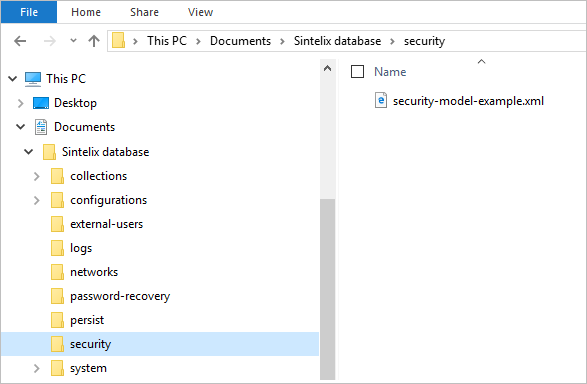Viewport: 587px width, 384px height.
Task: Go back with the left arrow
Action: 20,41
